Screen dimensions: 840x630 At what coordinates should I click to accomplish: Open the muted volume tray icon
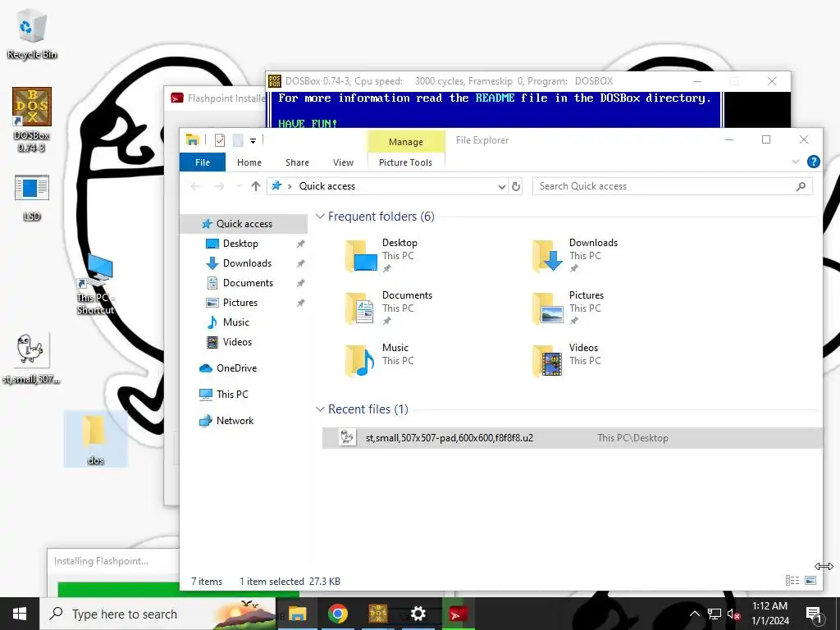[733, 614]
